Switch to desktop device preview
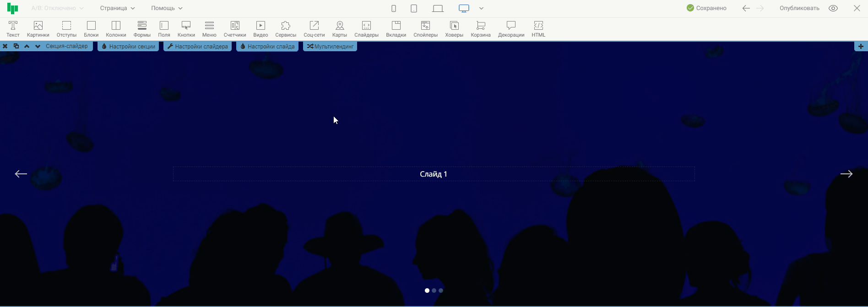 (x=464, y=8)
